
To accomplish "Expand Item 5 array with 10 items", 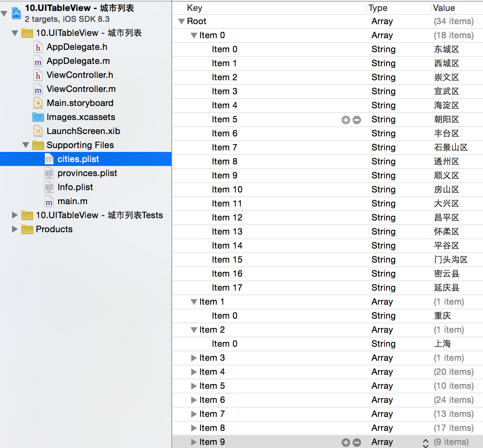I will pos(194,386).
